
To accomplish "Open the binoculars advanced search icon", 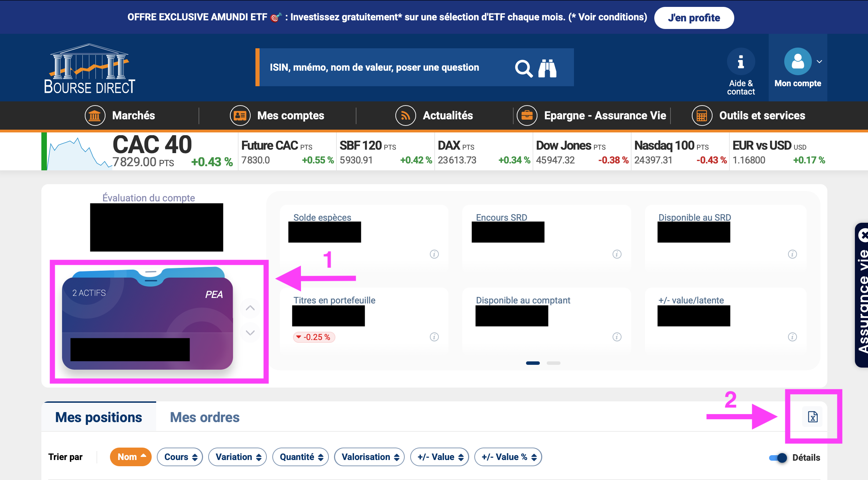I will [x=547, y=68].
